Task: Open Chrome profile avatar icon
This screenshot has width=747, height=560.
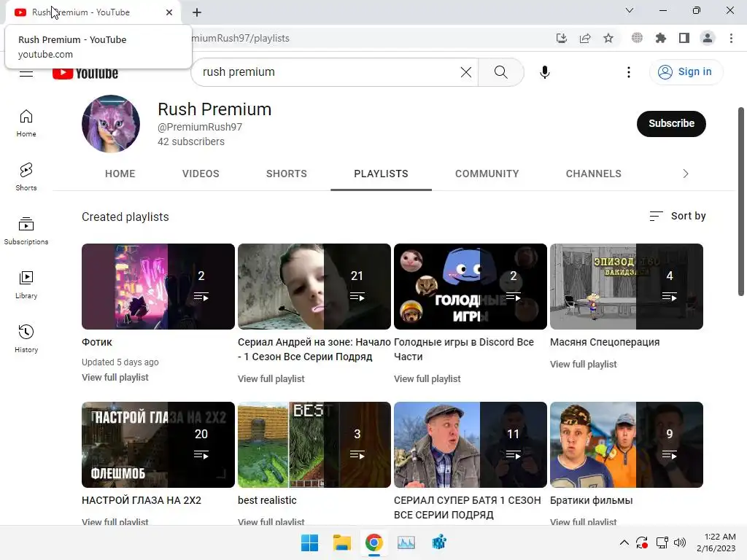Action: pyautogui.click(x=708, y=38)
